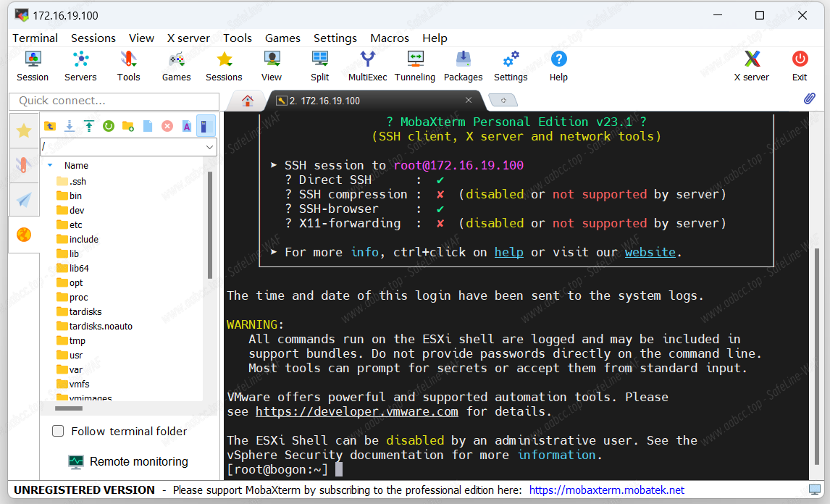
Task: Open the Packages manager icon
Action: tap(464, 66)
